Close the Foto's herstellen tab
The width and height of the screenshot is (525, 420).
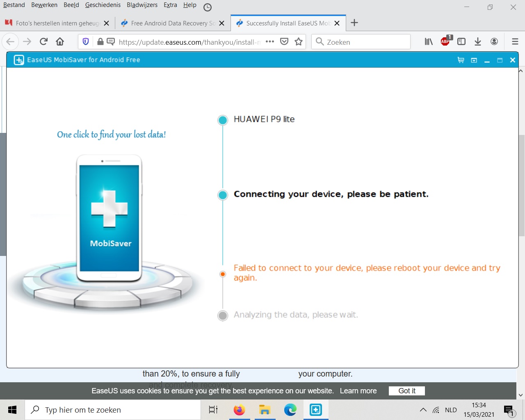106,23
